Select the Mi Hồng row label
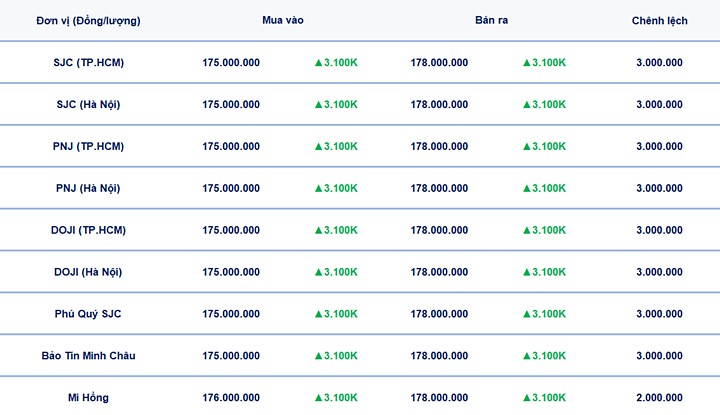The image size is (720, 415). coord(89,398)
